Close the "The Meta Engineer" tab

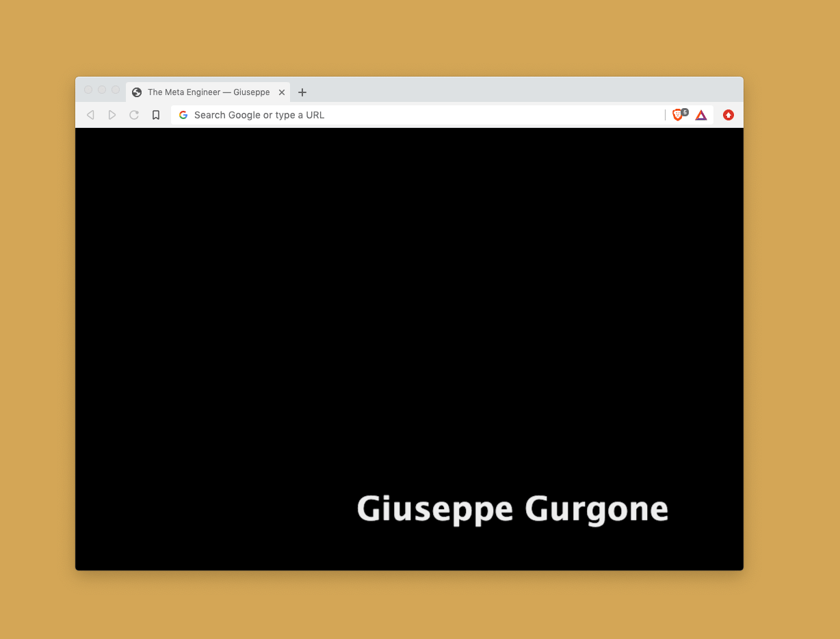tap(282, 92)
